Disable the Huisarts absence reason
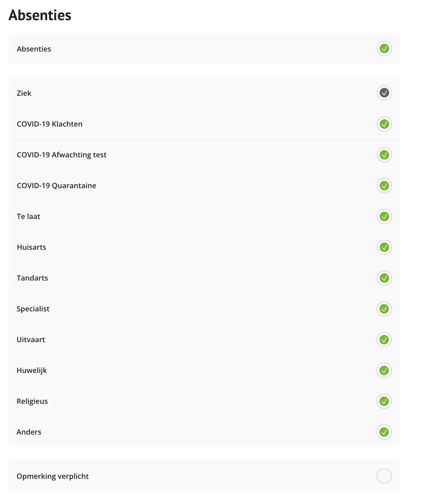This screenshot has height=504, width=425. click(x=384, y=247)
